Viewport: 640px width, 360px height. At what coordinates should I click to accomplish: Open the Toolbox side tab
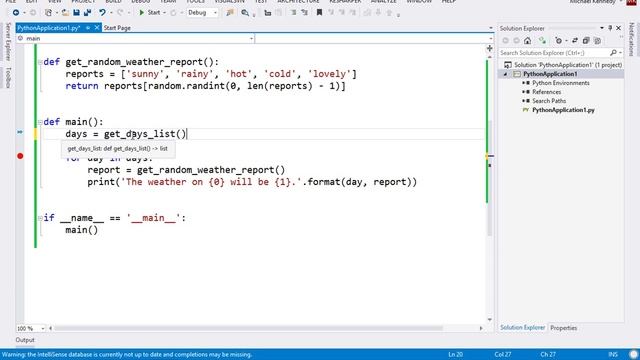click(x=7, y=78)
